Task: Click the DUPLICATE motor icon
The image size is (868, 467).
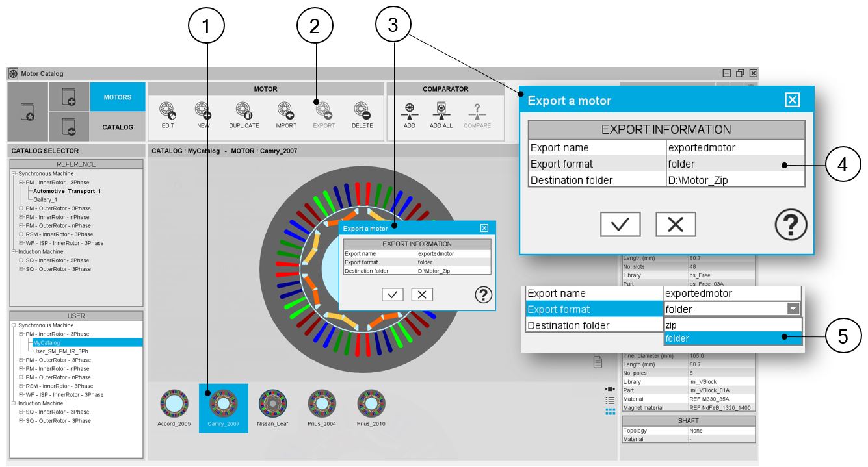Action: click(244, 109)
